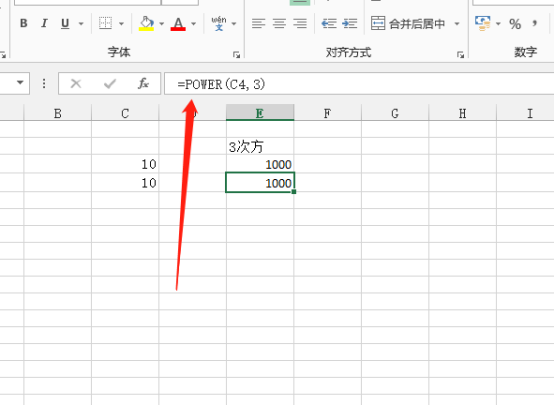This screenshot has width=554, height=405.
Task: Open underline style dropdown arrow
Action: click(81, 24)
